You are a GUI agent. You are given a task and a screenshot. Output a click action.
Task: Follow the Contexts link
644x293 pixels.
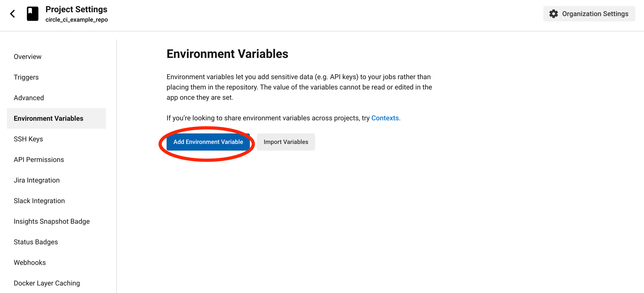pyautogui.click(x=385, y=118)
